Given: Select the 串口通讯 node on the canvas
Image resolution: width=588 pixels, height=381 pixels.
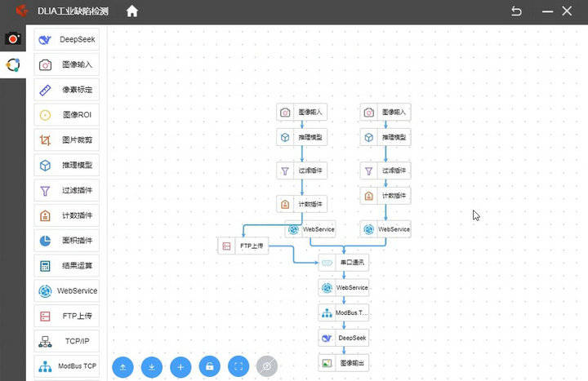Looking at the screenshot, I should coord(344,262).
